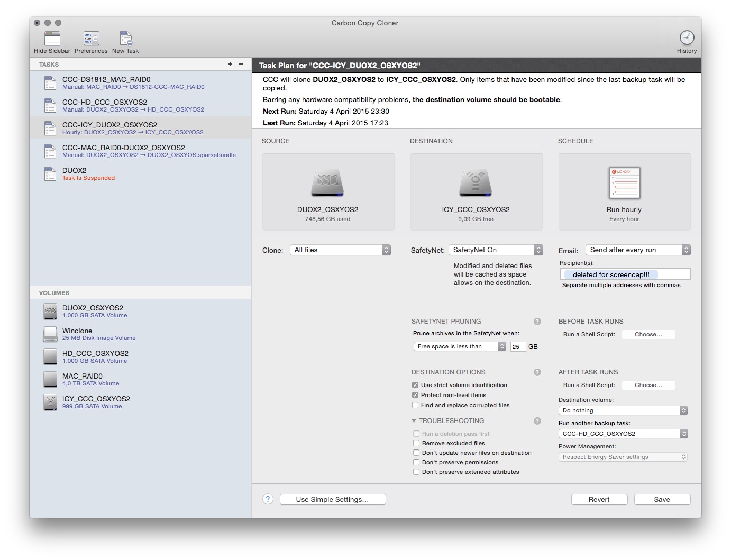Click the 748,56 GB used source text

point(327,219)
